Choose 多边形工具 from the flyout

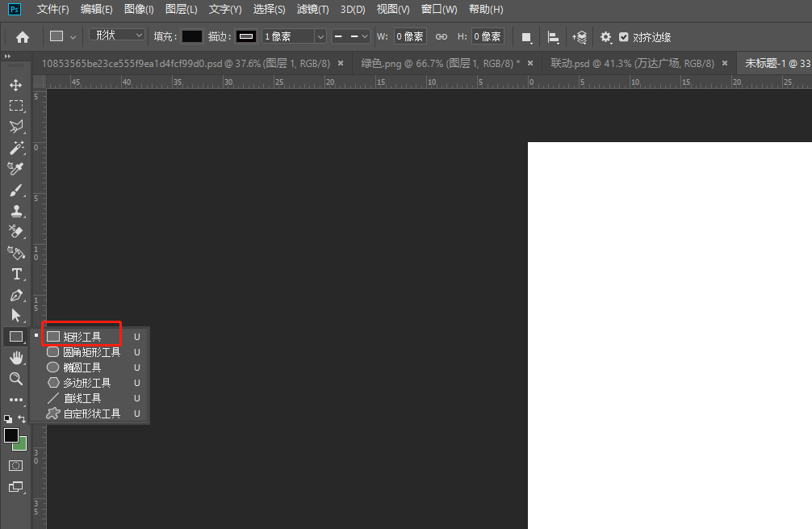point(90,383)
